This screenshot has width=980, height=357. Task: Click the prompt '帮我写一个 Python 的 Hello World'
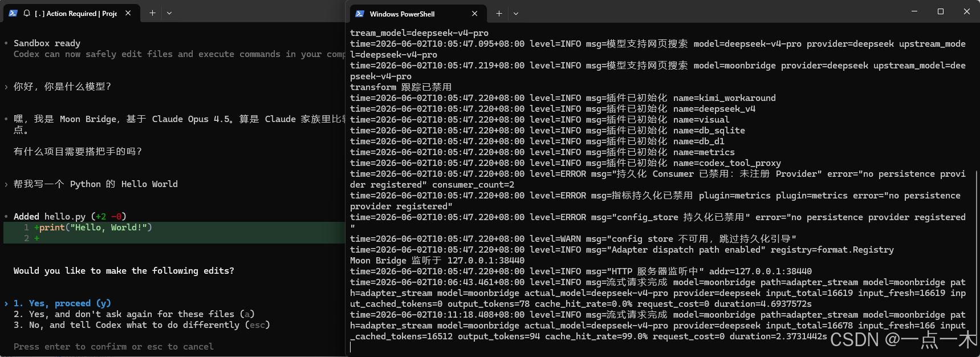click(96, 184)
